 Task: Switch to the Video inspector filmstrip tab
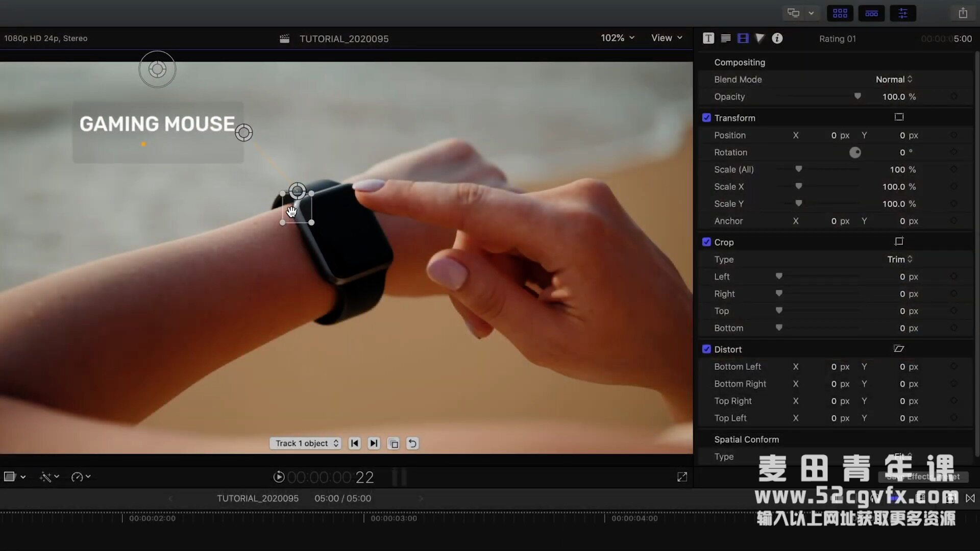pos(743,38)
